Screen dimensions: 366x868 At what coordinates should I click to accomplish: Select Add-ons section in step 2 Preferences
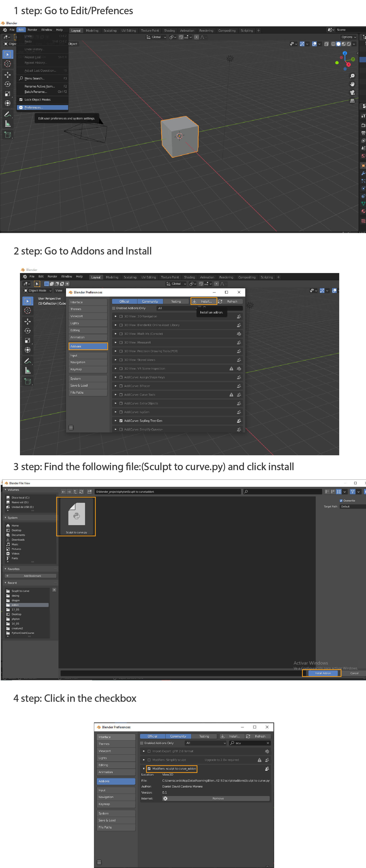click(x=88, y=346)
